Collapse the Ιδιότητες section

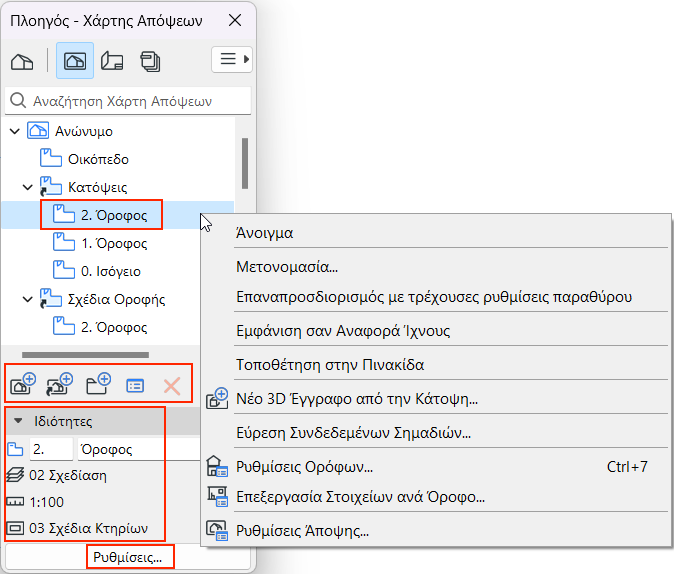[x=18, y=421]
